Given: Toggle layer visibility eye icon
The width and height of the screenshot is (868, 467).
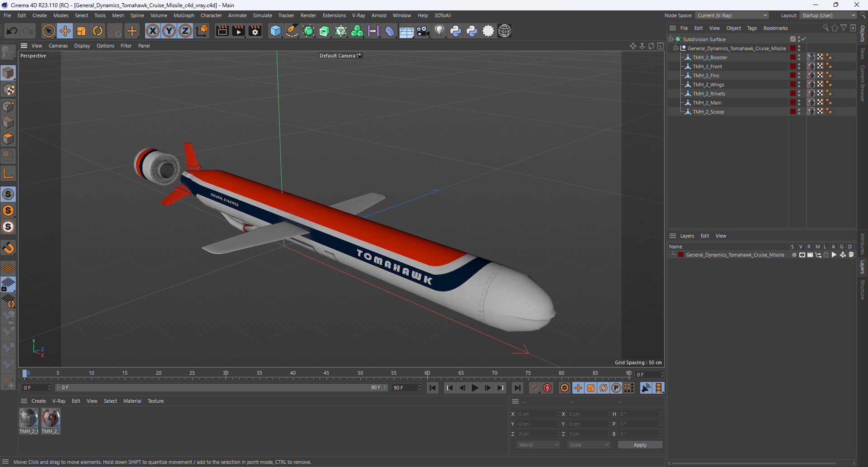Looking at the screenshot, I should tap(802, 255).
